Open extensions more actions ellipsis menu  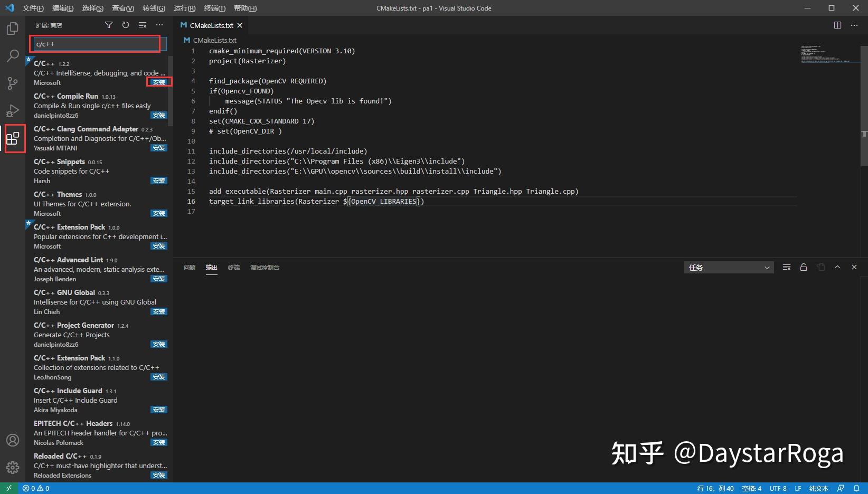tap(159, 25)
